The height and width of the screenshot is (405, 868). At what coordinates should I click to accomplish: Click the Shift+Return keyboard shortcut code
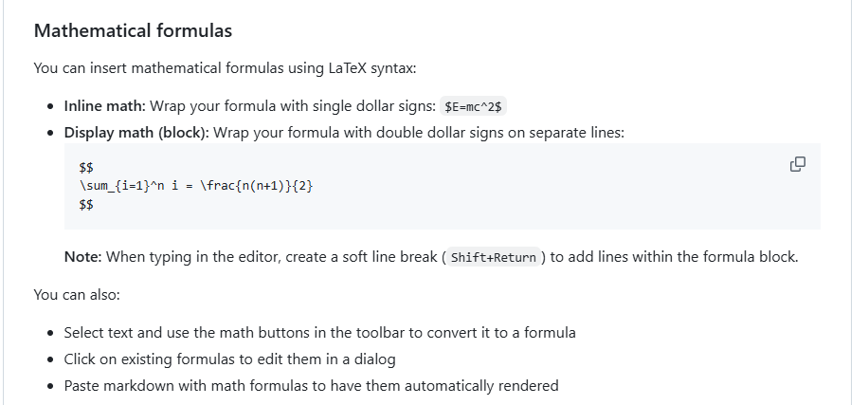[x=494, y=257]
